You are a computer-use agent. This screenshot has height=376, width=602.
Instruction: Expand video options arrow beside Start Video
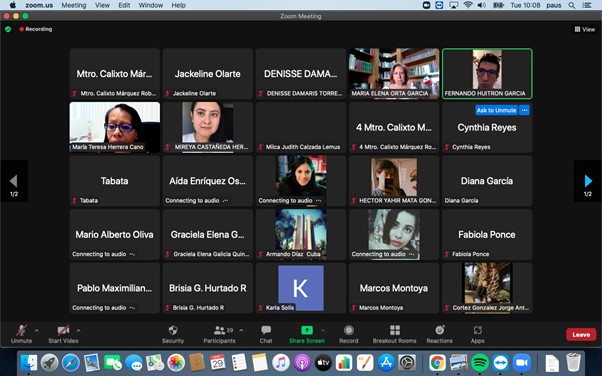pos(79,330)
